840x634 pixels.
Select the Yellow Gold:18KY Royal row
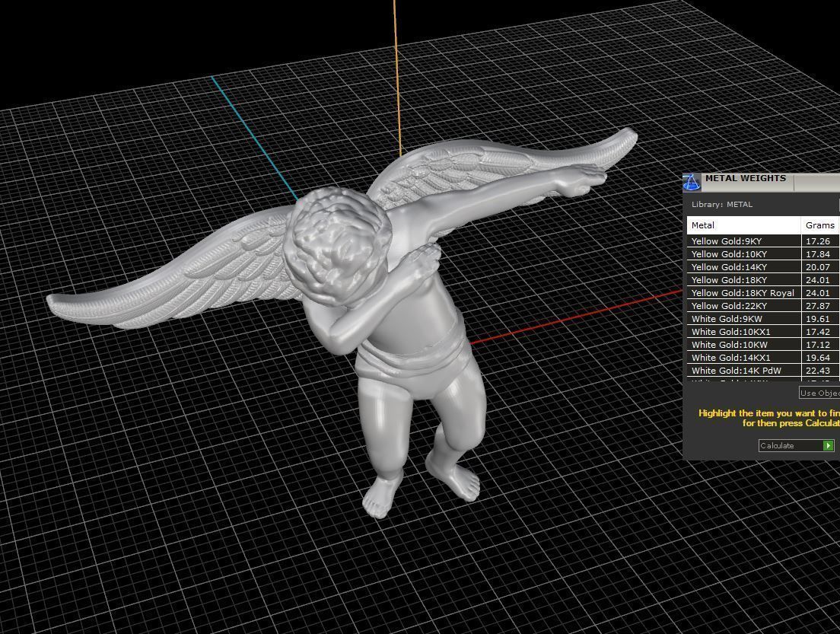point(763,292)
